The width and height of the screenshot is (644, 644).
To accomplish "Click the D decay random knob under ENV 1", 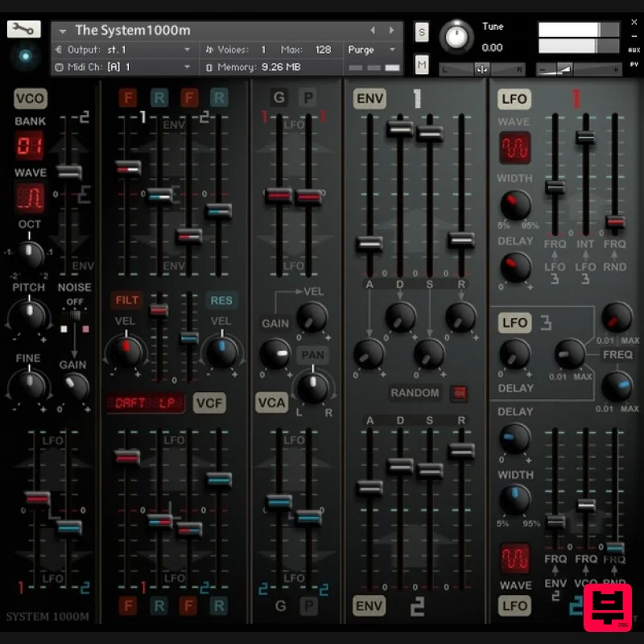I will coord(400,317).
